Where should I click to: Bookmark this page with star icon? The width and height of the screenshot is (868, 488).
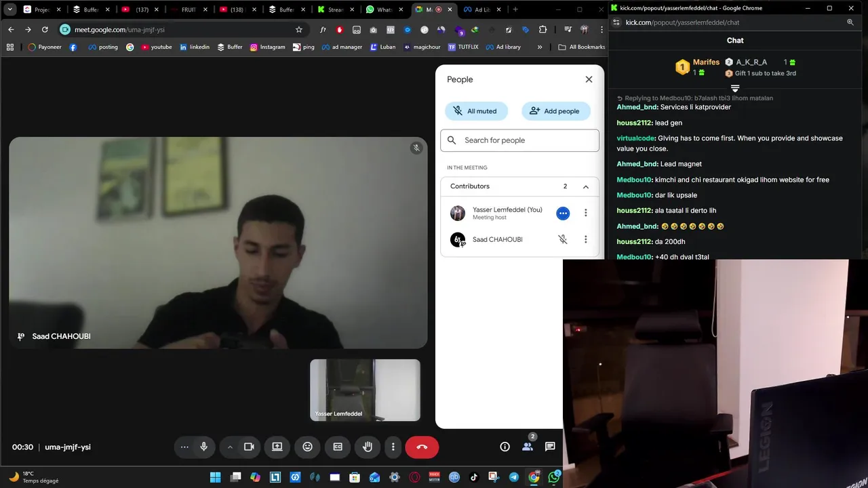299,30
